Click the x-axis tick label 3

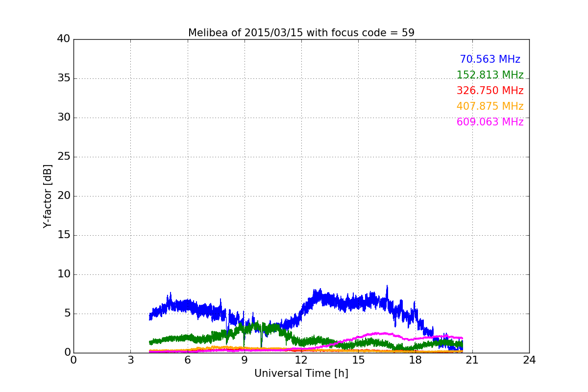coord(130,360)
